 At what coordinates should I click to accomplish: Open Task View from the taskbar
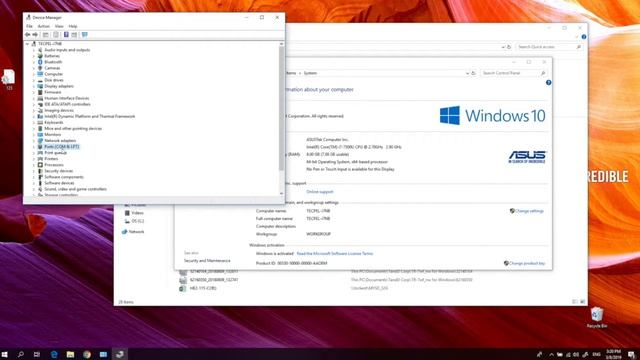click(37, 354)
